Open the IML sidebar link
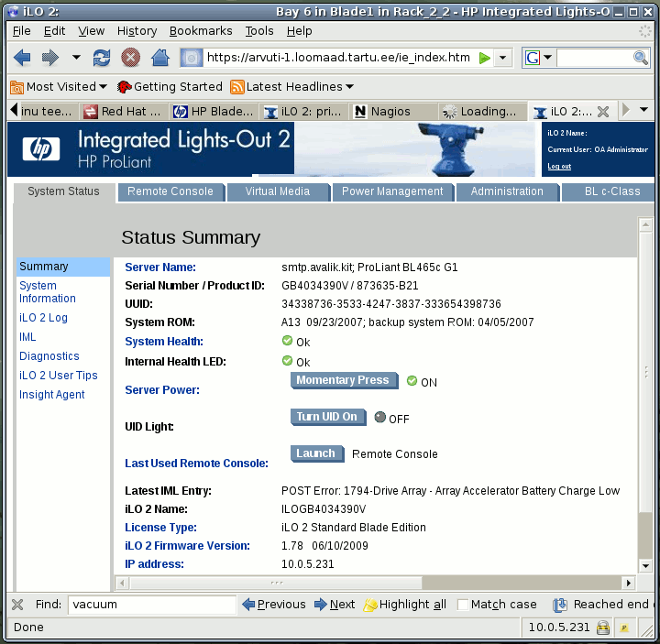The height and width of the screenshot is (644, 660). coord(27,337)
